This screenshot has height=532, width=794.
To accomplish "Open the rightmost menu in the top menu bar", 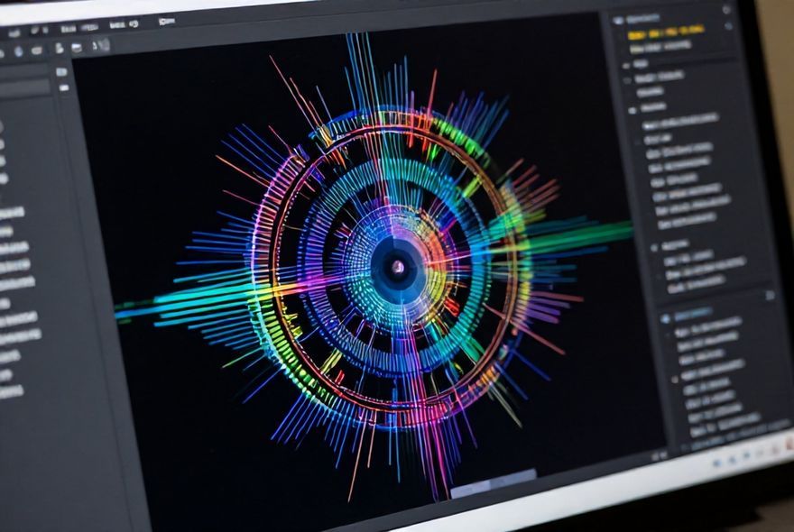I will (x=166, y=21).
